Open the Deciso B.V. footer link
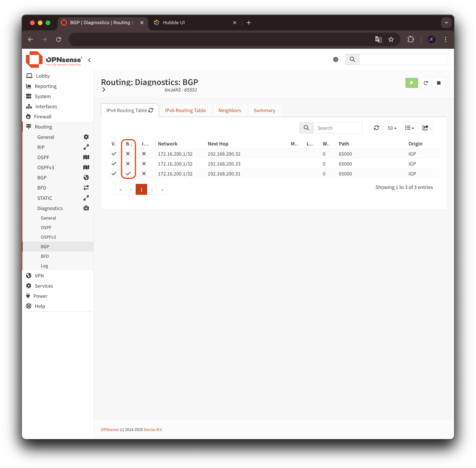The image size is (476, 468). click(153, 429)
